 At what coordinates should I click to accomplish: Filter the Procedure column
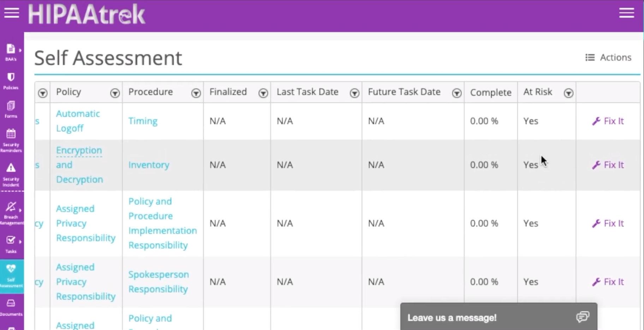point(196,93)
